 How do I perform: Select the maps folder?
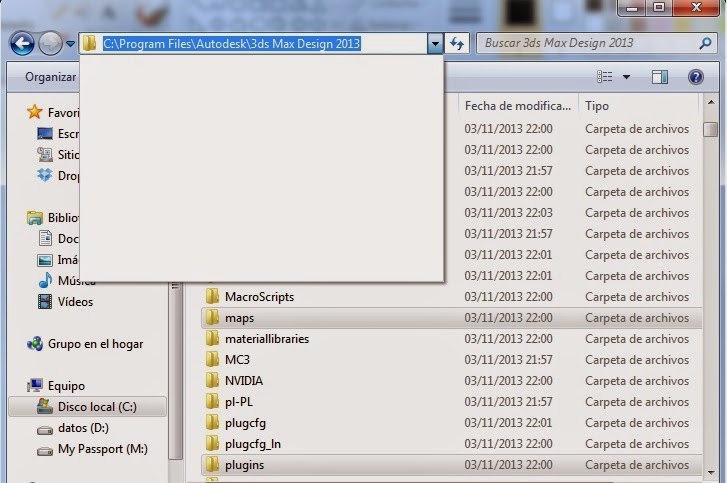[x=452, y=318]
